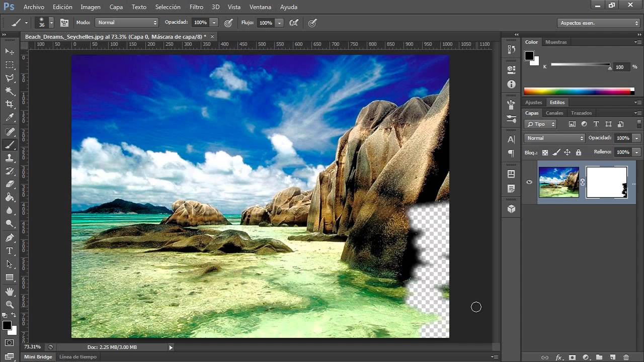Select the Pen tool
The image size is (644, 362).
click(x=10, y=237)
